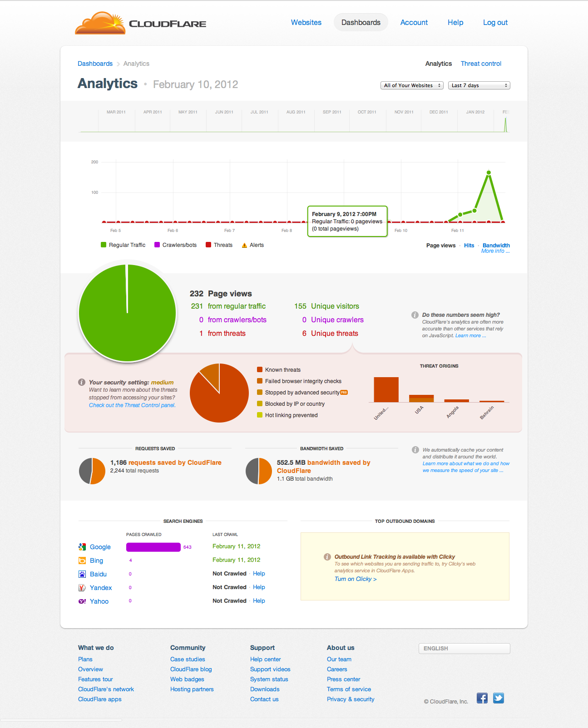Click the CloudFlare logo
Screen dimensions: 588x728
(141, 23)
